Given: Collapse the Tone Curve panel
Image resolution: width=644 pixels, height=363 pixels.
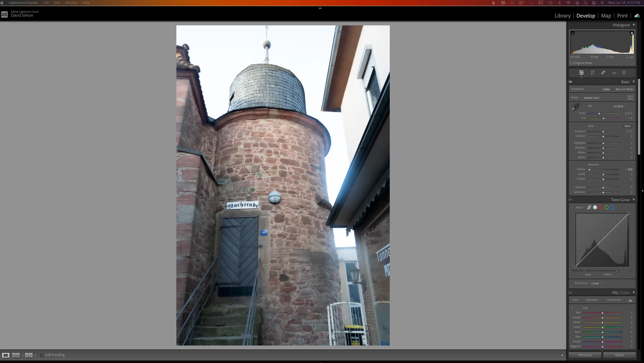Looking at the screenshot, I should tap(634, 200).
